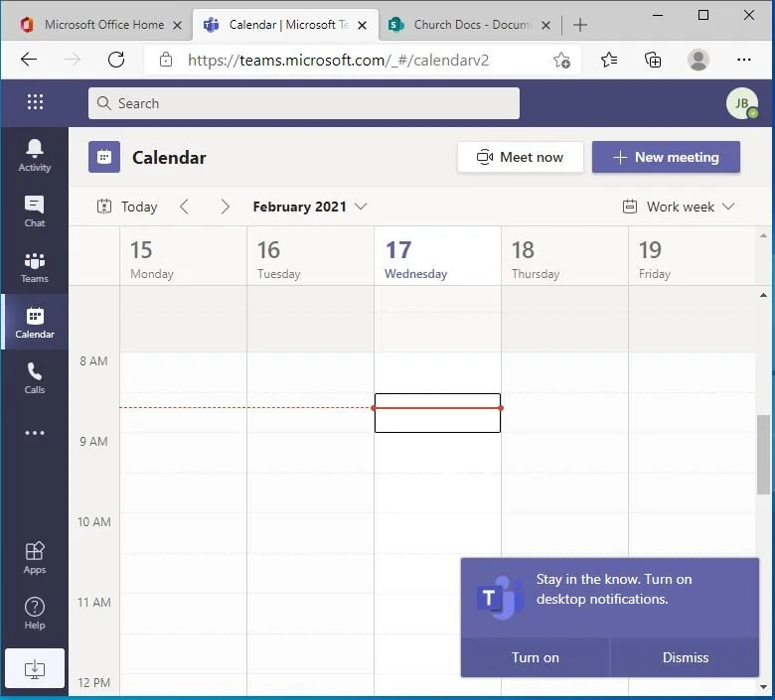Viewport: 775px width, 700px height.
Task: Close the Calendar Microsoft Teams tab
Action: click(362, 25)
